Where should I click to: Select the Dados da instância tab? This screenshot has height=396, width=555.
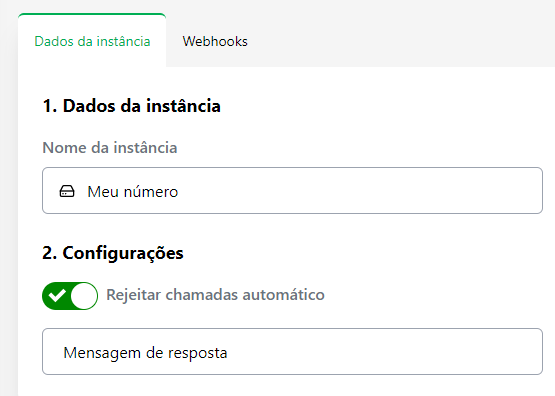tap(92, 41)
